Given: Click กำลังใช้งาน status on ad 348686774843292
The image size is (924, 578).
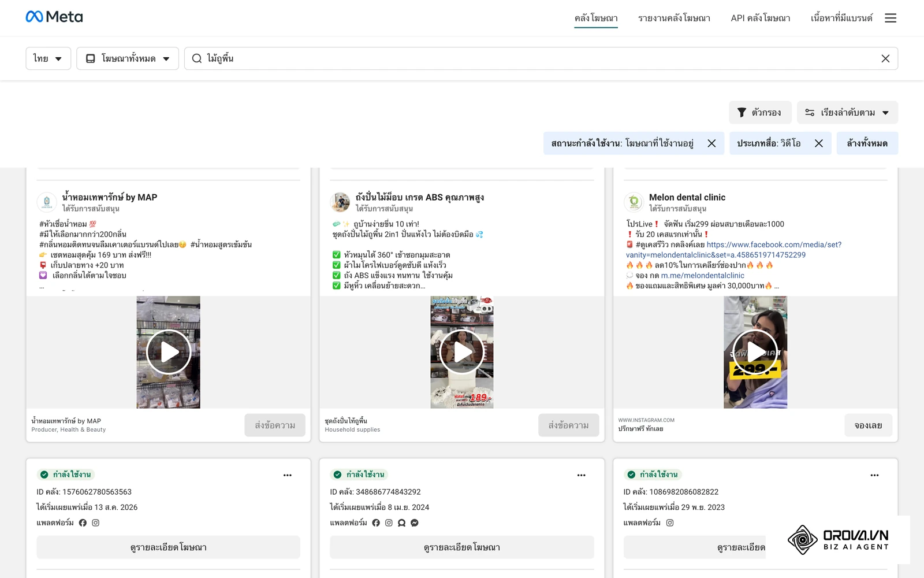Looking at the screenshot, I should (x=359, y=475).
